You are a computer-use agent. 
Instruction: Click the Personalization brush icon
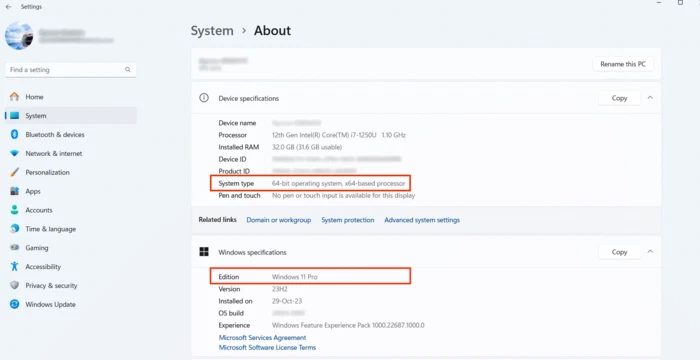15,172
